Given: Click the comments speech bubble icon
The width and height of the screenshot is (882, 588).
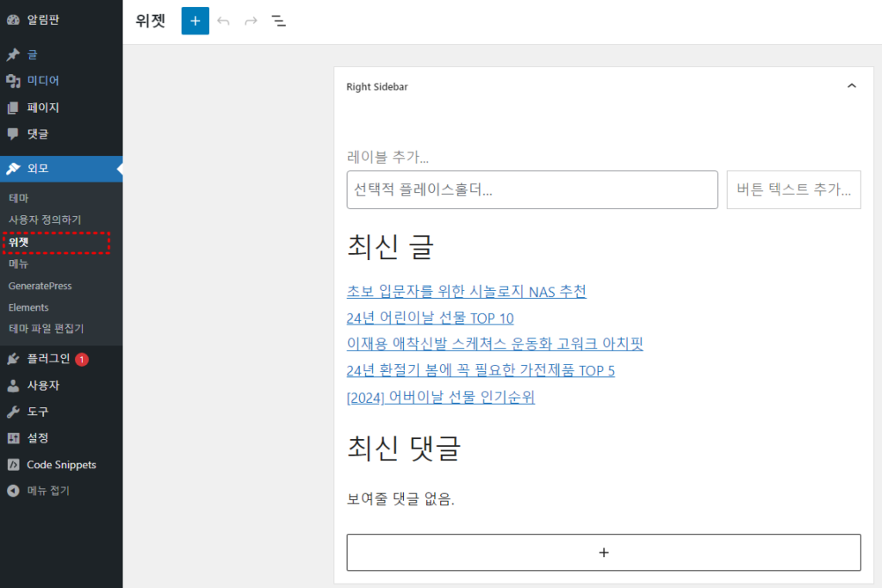Looking at the screenshot, I should (14, 133).
